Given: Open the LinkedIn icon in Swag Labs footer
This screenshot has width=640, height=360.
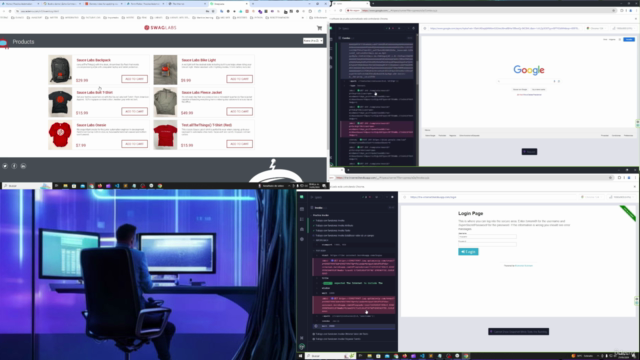Looking at the screenshot, I should (23, 166).
